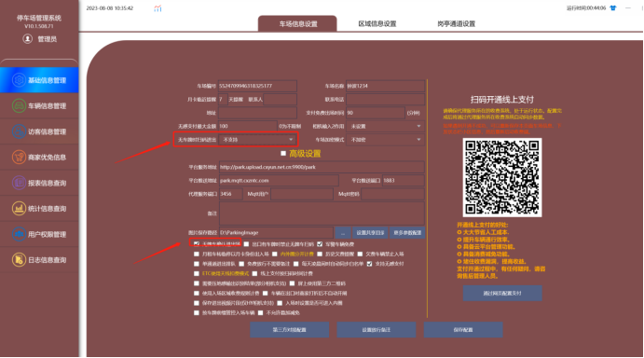Click the chart icon beside the timestamp
Image resolution: width=644 pixels, height=358 pixels.
click(x=158, y=8)
